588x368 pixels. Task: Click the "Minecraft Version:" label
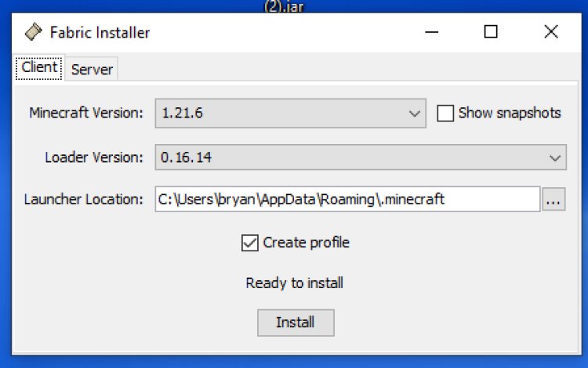coord(86,113)
